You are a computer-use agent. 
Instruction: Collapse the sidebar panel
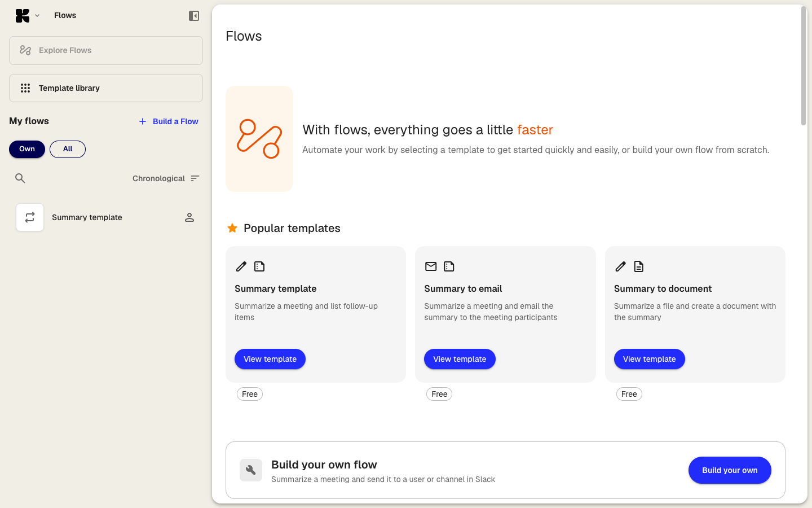(x=194, y=16)
